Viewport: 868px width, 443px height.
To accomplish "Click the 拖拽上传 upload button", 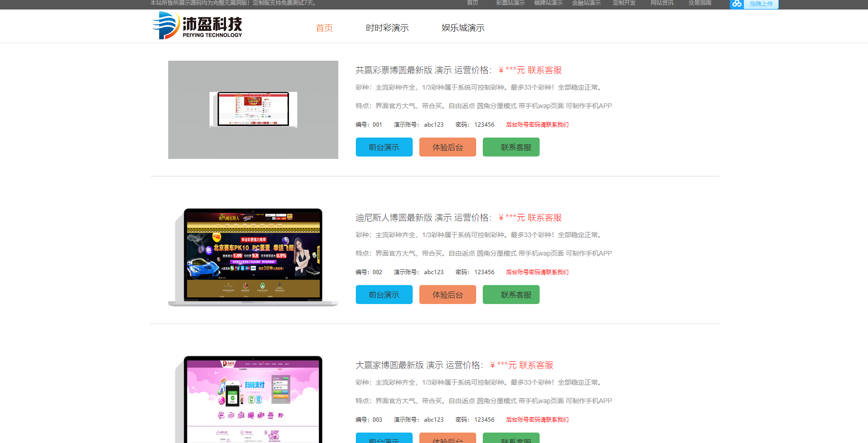I will coord(761,4).
